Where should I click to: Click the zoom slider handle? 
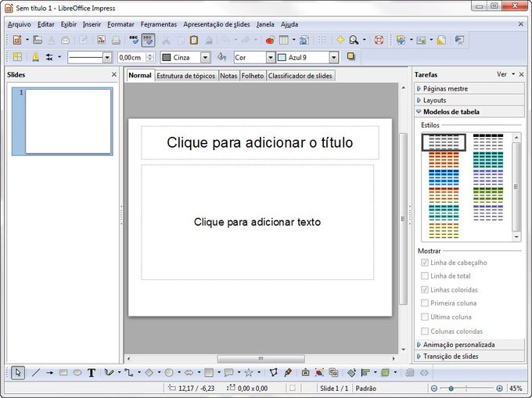[x=451, y=389]
